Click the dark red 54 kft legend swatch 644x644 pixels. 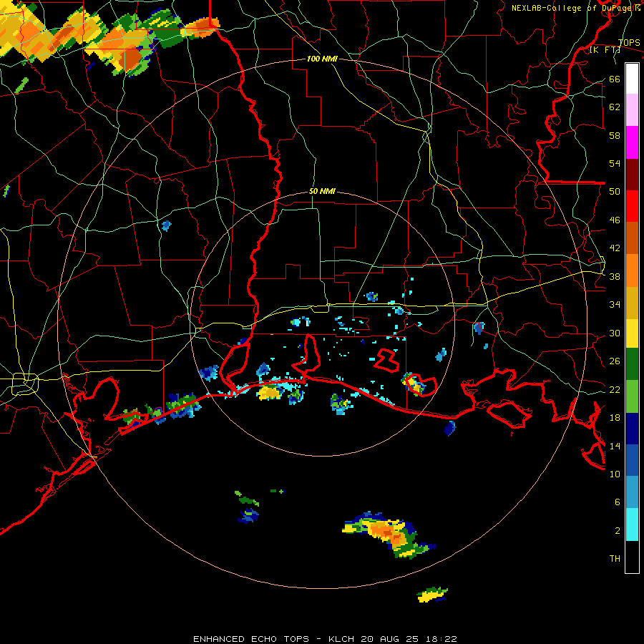tap(632, 174)
